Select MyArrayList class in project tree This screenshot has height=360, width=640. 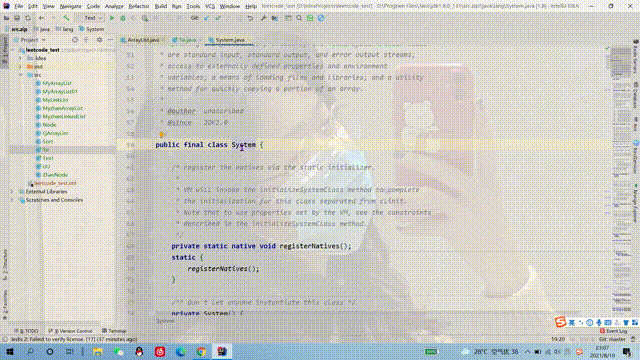(x=57, y=83)
